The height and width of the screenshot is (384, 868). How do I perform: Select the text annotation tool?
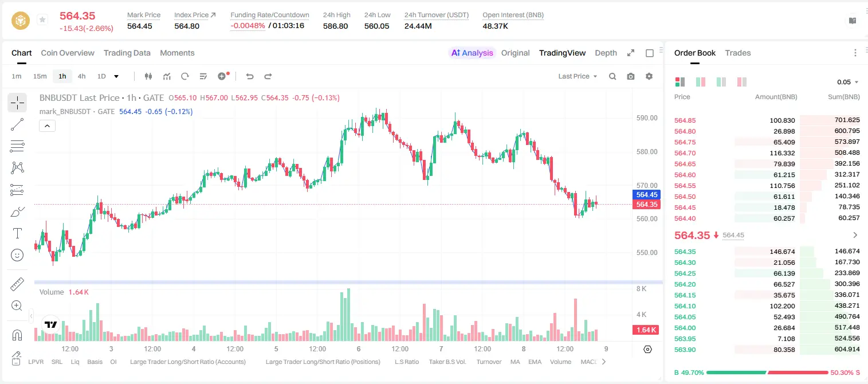click(17, 233)
